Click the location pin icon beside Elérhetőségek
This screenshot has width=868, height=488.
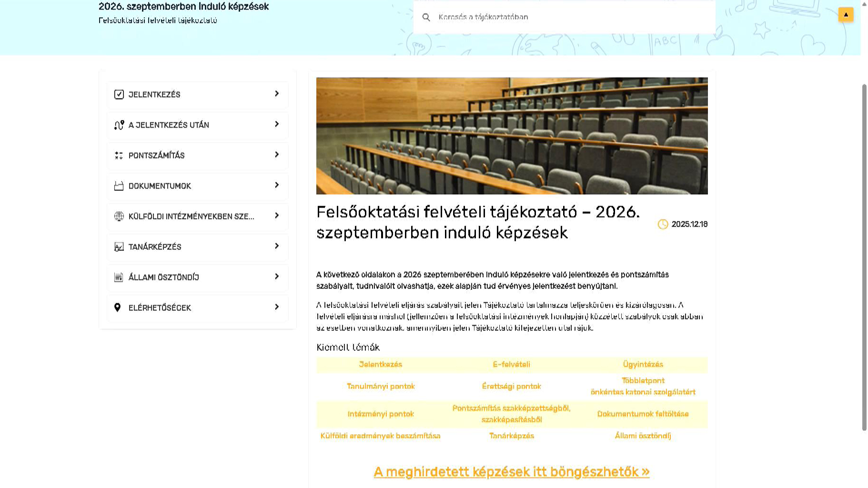click(x=118, y=308)
